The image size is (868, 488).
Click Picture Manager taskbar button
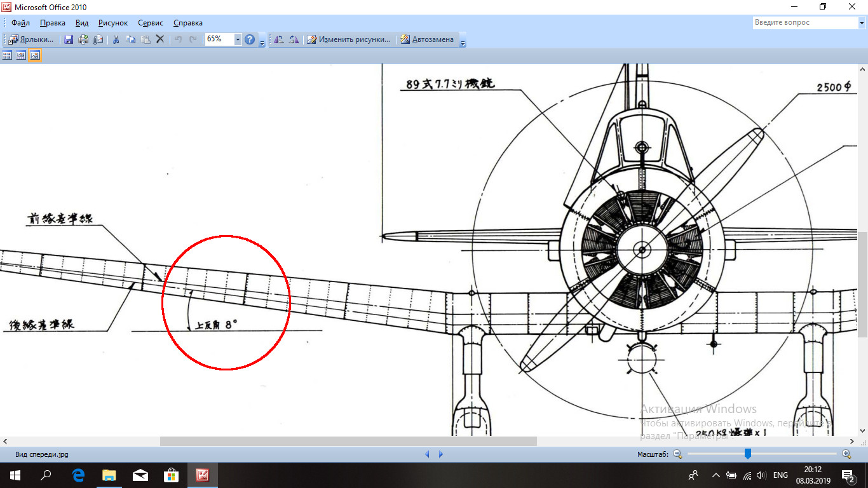[x=203, y=475]
